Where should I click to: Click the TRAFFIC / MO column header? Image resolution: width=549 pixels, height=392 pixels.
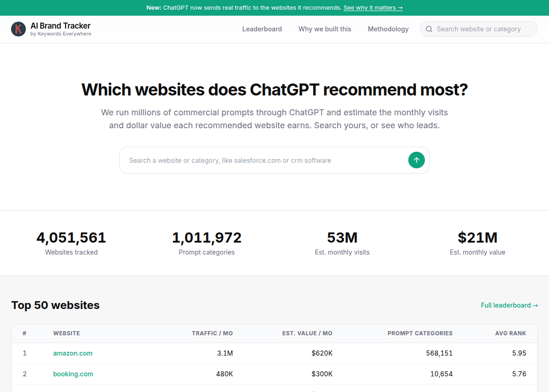click(x=212, y=333)
